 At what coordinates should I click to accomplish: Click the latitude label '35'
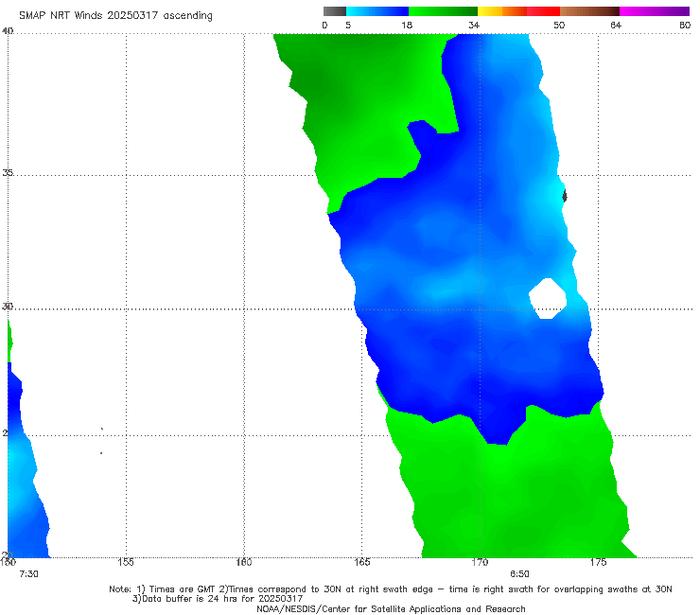[x=8, y=172]
